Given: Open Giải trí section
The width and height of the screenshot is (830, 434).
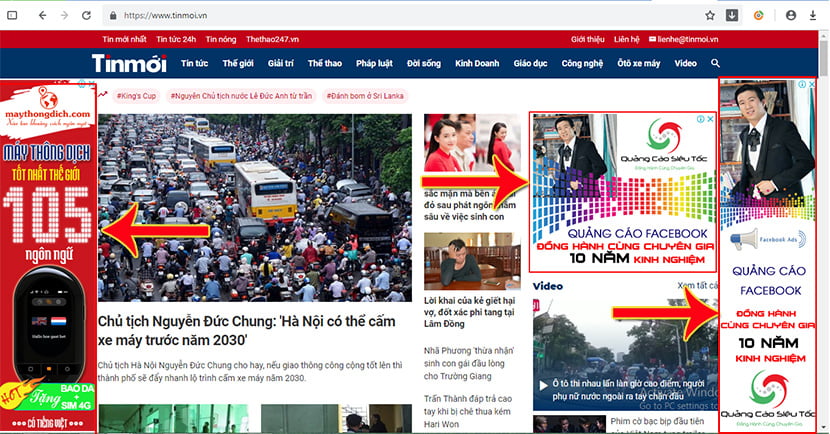Looking at the screenshot, I should pos(281,63).
